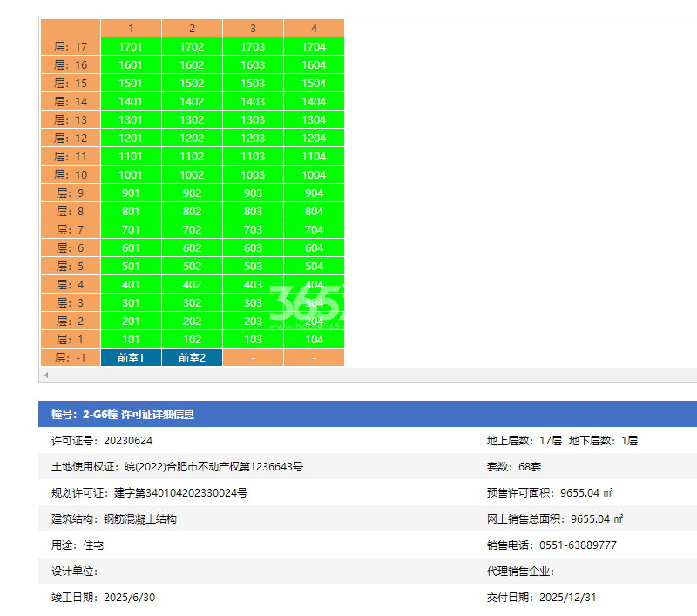The width and height of the screenshot is (697, 616).
Task: Click planning permit 建字第340104202330024号
Action: click(x=180, y=493)
